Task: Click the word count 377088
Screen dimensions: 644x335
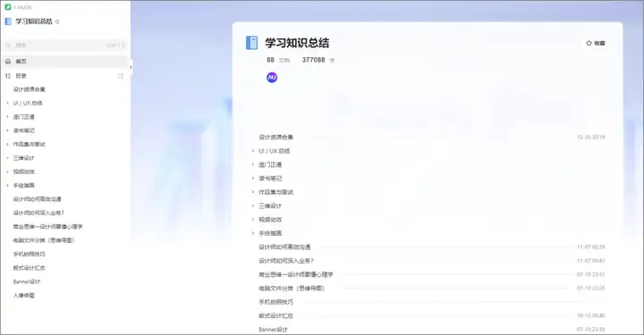Action: pos(313,60)
